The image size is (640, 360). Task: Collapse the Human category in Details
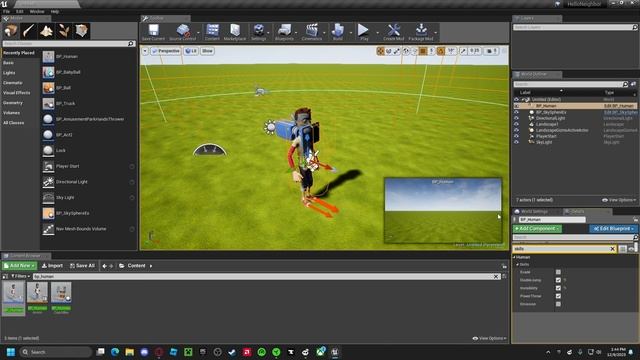coord(515,257)
